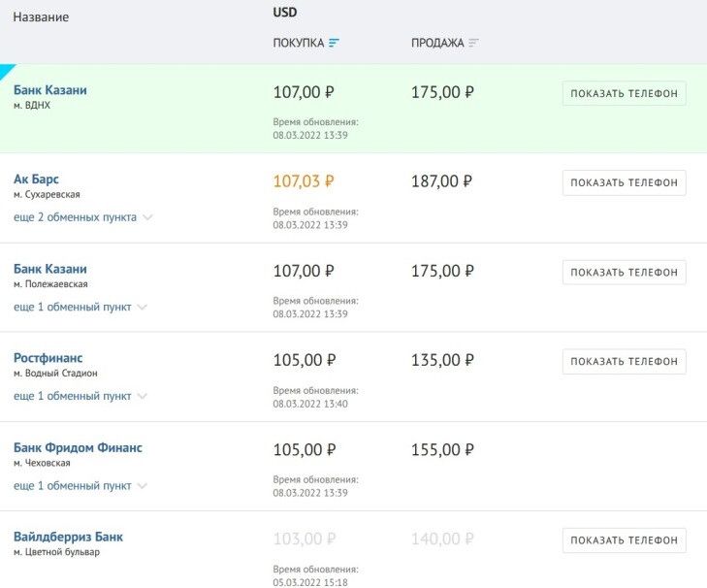Select the 135,00 ₽ sell rate of Ростфинанс
This screenshot has width=707, height=588.
(442, 360)
